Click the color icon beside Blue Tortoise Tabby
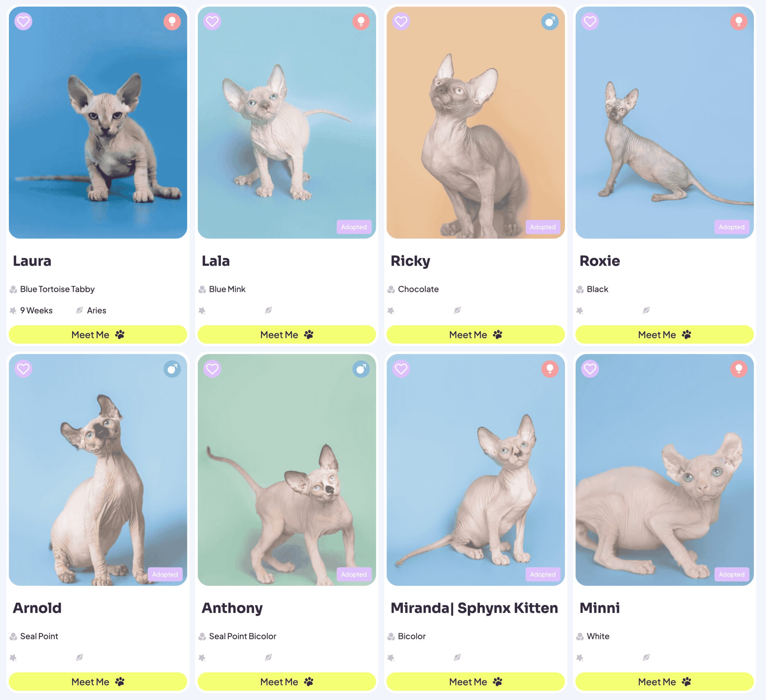This screenshot has width=766, height=700. point(13,289)
